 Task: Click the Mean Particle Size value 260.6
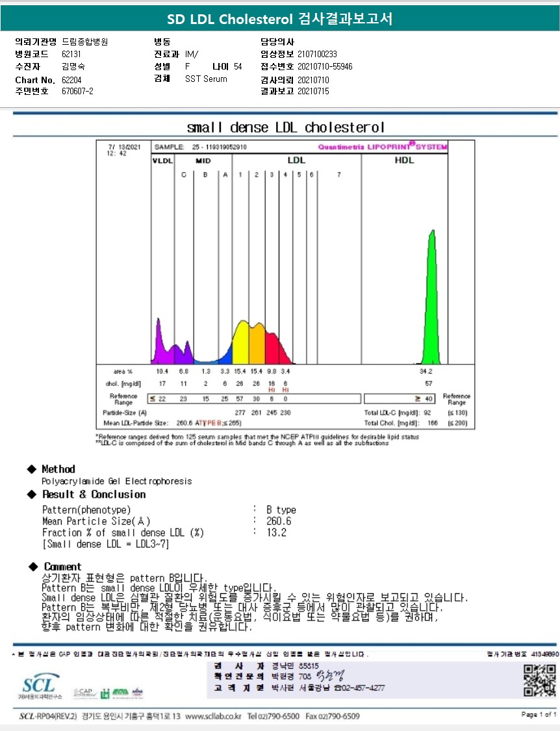pyautogui.click(x=279, y=521)
